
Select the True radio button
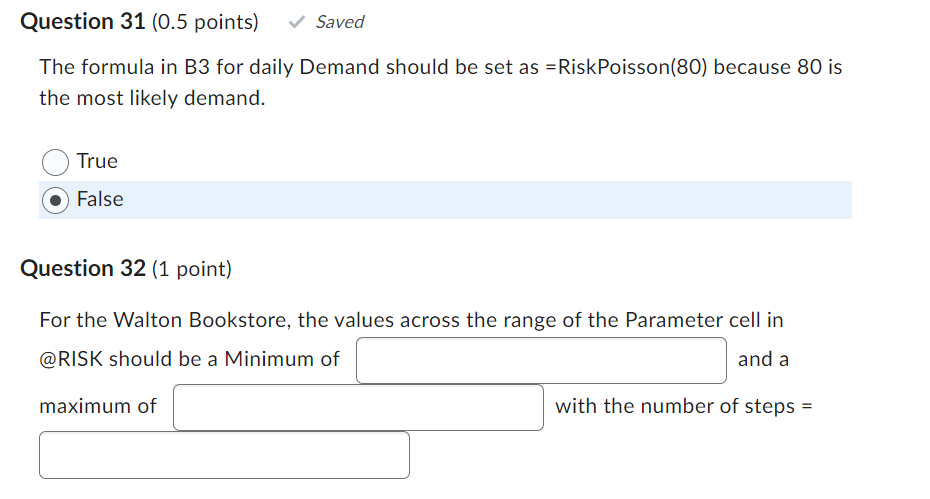tap(56, 162)
